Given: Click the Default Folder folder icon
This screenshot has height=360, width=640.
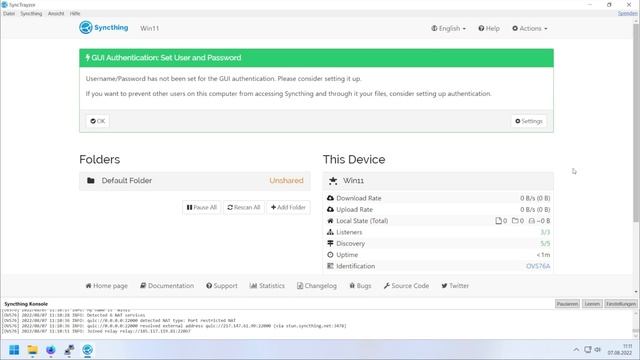Looking at the screenshot, I should point(91,180).
